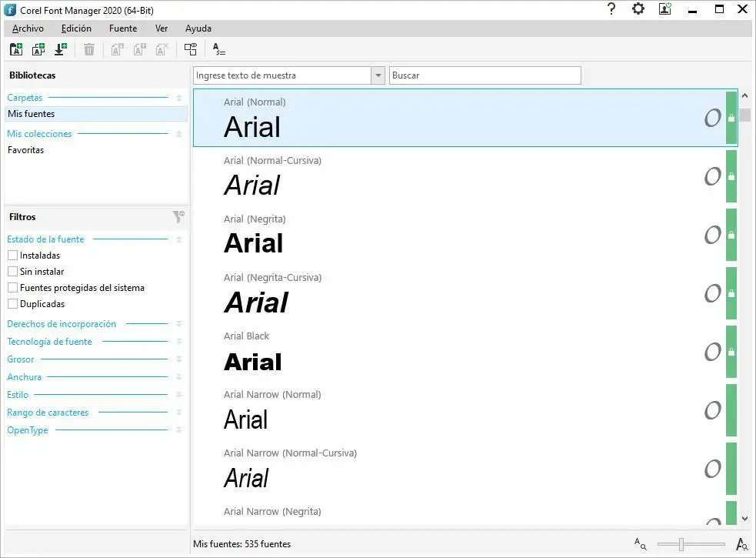Click the show panes eye icon
Image resolution: width=756 pixels, height=558 pixels.
tap(191, 49)
